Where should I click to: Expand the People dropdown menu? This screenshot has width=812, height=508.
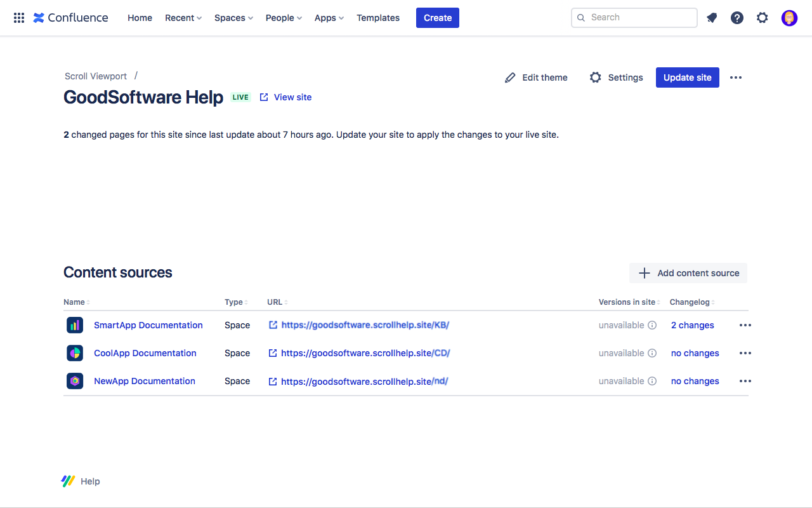(x=284, y=18)
